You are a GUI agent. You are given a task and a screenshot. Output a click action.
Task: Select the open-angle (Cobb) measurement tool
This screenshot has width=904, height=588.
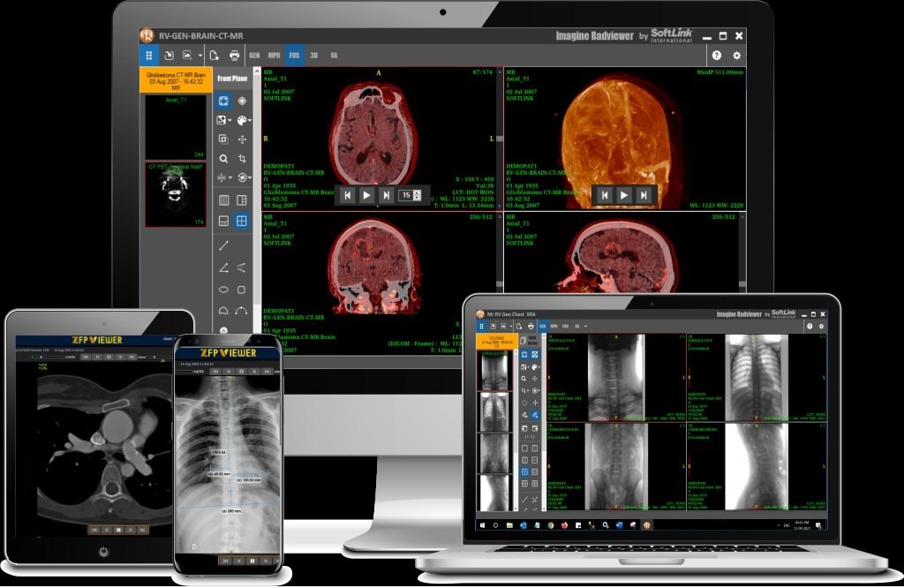[x=242, y=268]
